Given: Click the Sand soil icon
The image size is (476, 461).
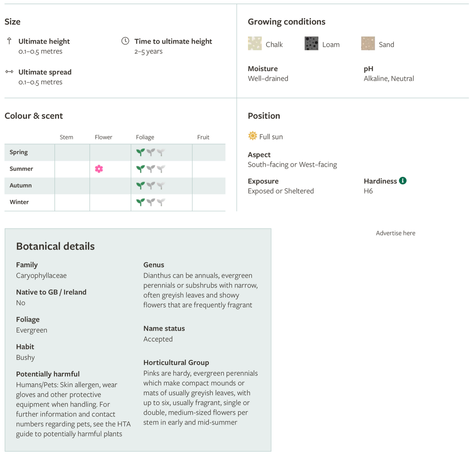Looking at the screenshot, I should point(368,44).
